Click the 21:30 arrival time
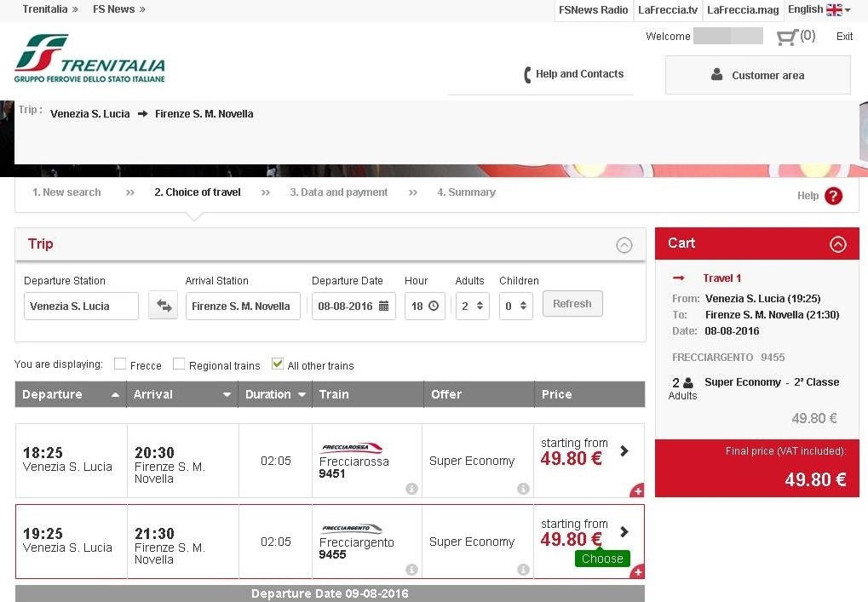The height and width of the screenshot is (602, 868). tap(154, 533)
